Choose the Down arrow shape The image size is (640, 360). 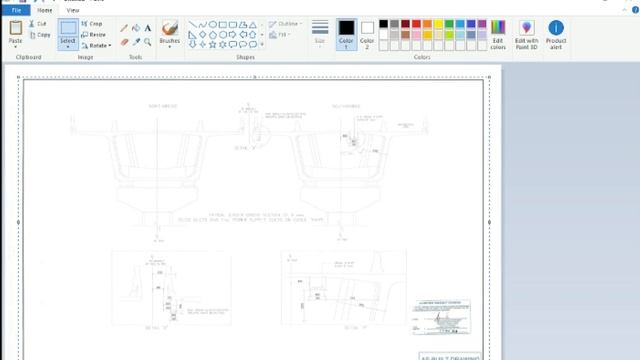point(193,44)
